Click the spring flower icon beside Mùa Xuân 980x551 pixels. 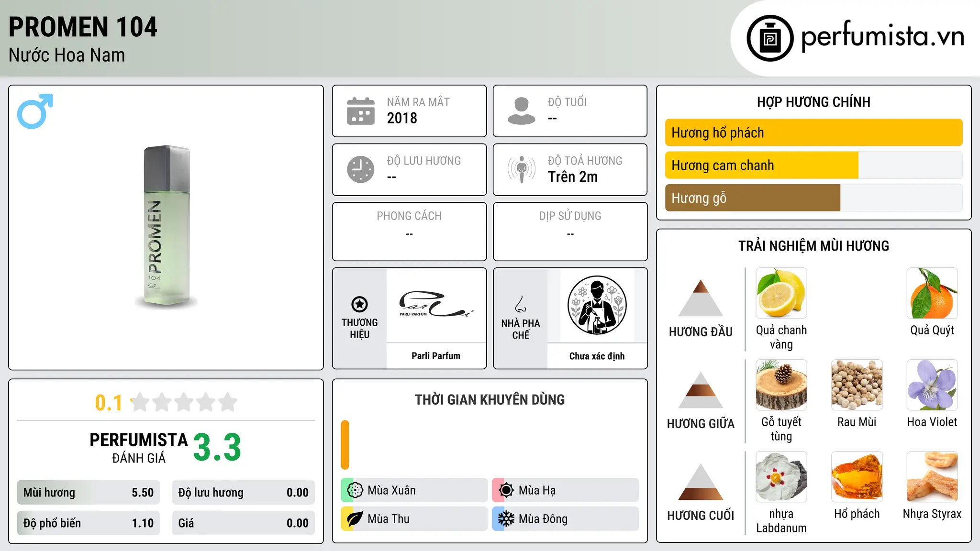coord(355,490)
